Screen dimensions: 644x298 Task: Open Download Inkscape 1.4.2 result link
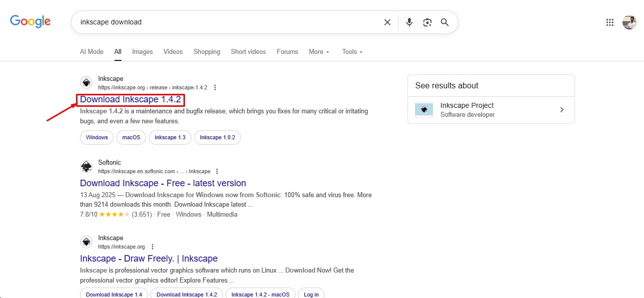[130, 99]
